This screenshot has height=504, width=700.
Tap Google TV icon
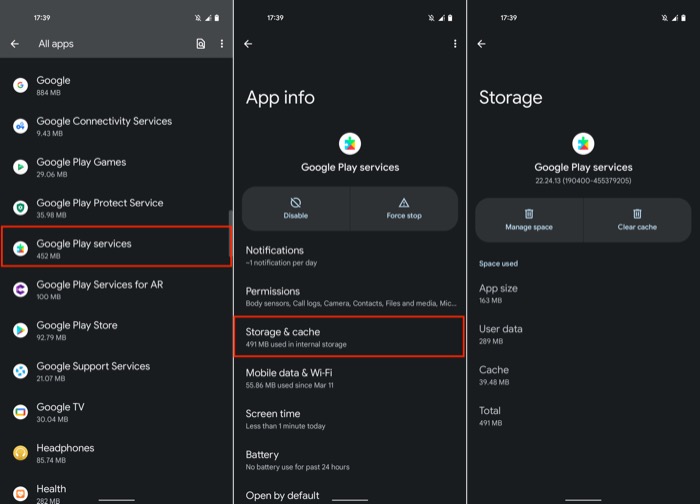pos(20,412)
